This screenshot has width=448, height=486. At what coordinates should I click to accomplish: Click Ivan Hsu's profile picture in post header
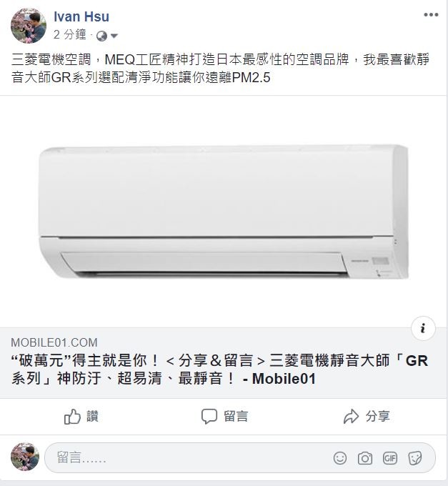[29, 26]
